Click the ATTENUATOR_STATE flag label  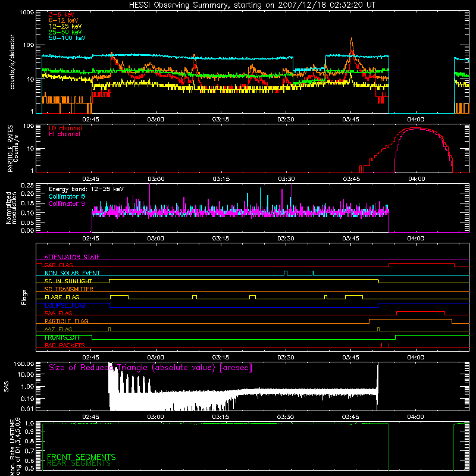pos(72,257)
